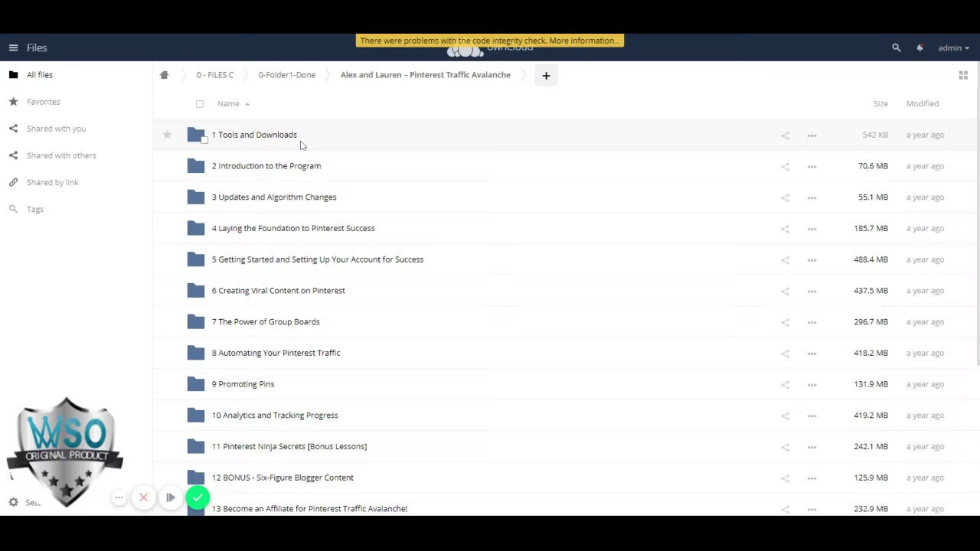The image size is (980, 551).
Task: Navigate to 0 - FILES C breadcrumb
Action: (214, 75)
